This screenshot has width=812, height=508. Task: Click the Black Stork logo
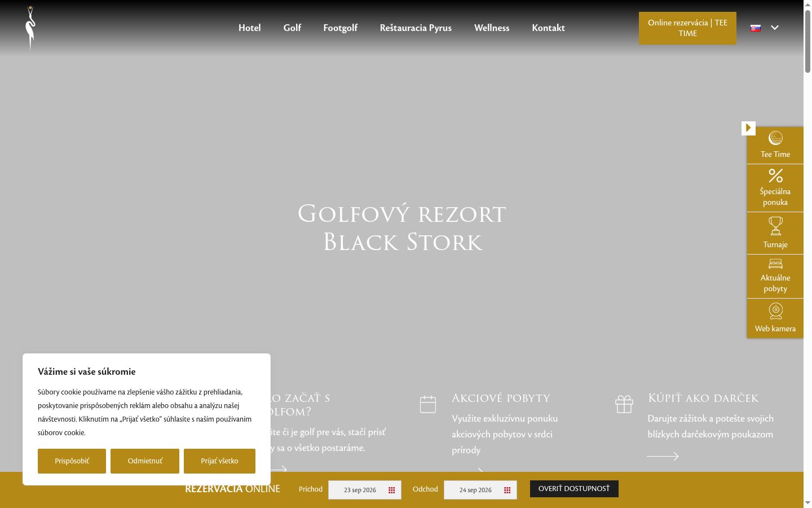tap(31, 28)
